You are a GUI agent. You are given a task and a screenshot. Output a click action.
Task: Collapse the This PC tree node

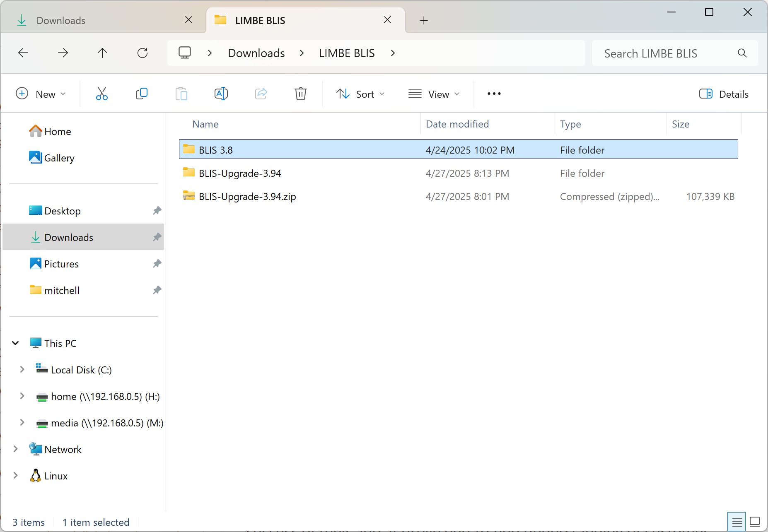tap(15, 343)
